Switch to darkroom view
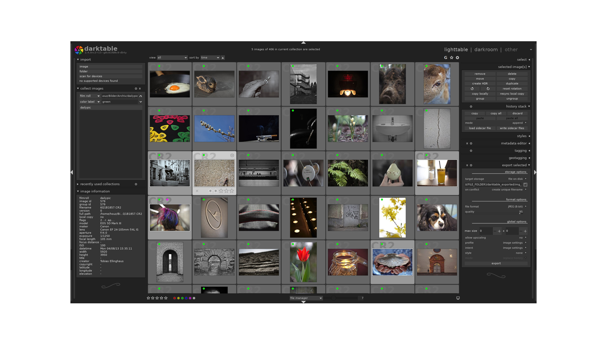The image size is (607, 364). pyautogui.click(x=486, y=50)
